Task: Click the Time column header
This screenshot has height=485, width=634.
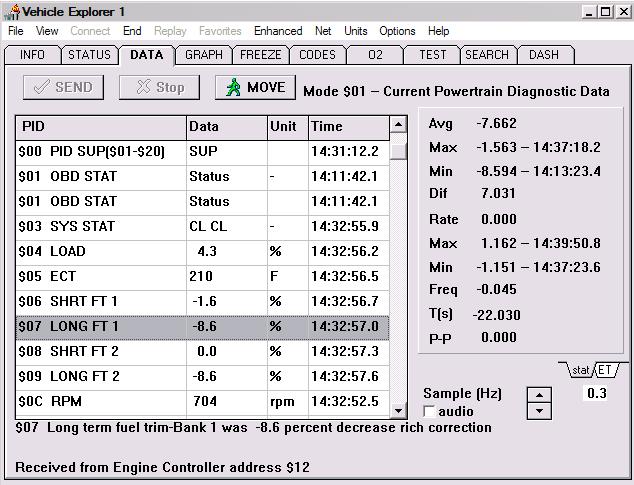Action: [x=347, y=127]
